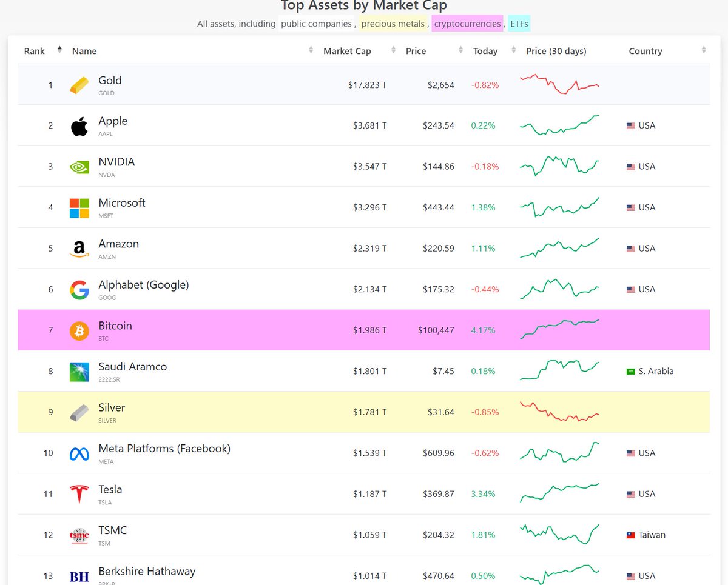Click the USA flag in NVIDIA row
The image size is (728, 585).
pyautogui.click(x=631, y=167)
